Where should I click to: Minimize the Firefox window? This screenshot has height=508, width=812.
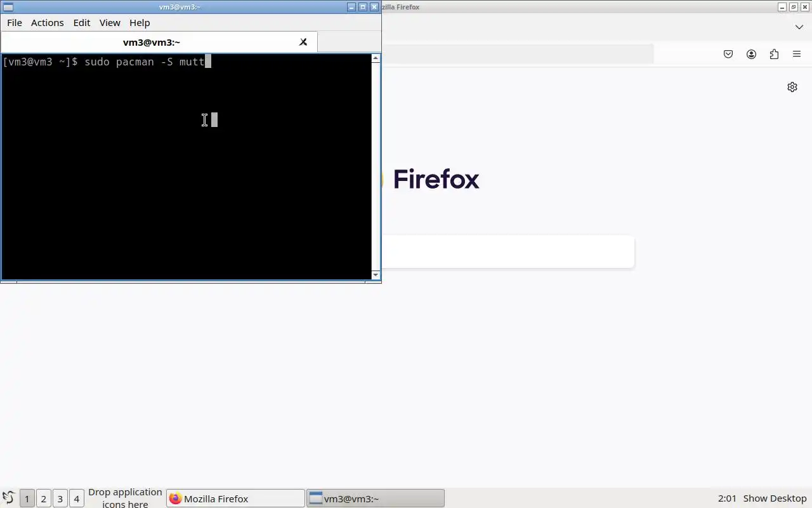[782, 7]
